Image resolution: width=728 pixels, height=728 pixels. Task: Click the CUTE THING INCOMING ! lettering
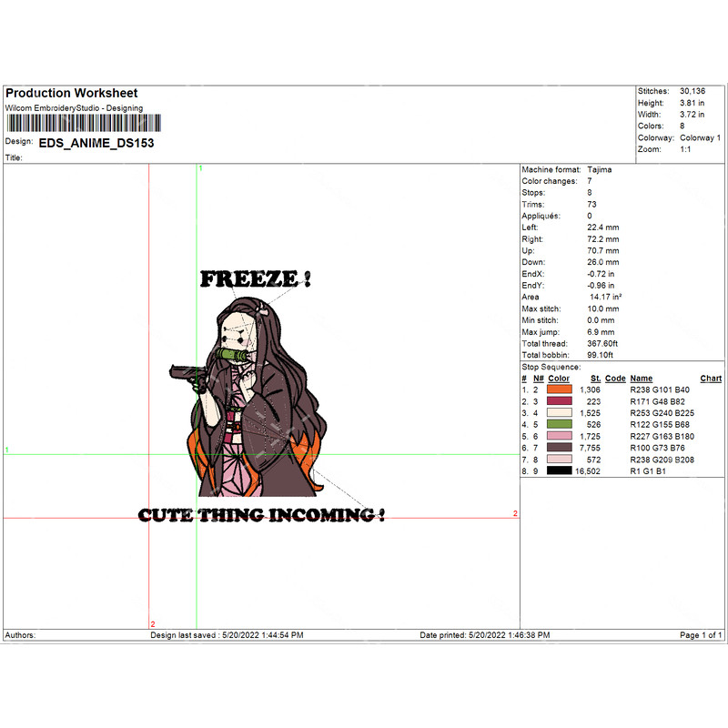(261, 516)
